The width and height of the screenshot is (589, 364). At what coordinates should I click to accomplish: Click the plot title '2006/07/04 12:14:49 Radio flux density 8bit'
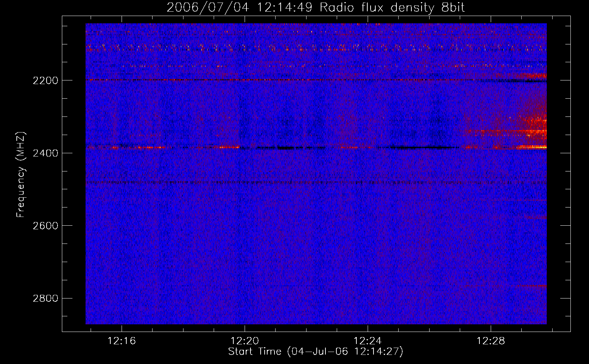(316, 8)
